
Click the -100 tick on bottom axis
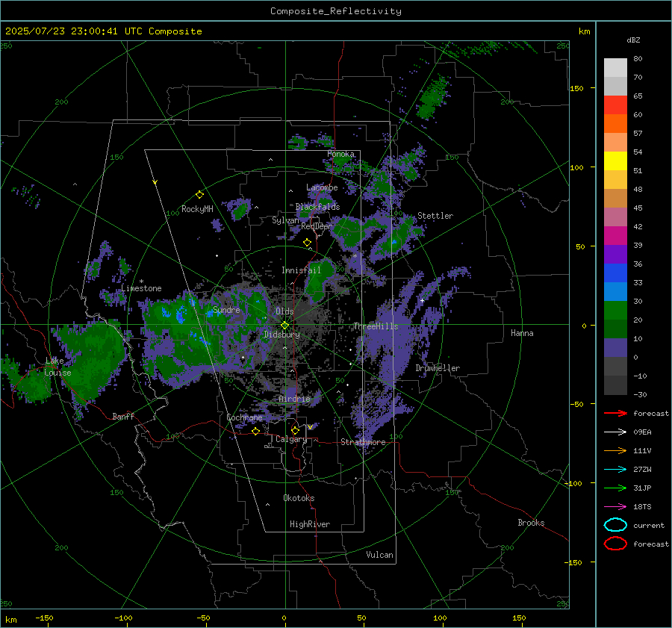click(123, 618)
